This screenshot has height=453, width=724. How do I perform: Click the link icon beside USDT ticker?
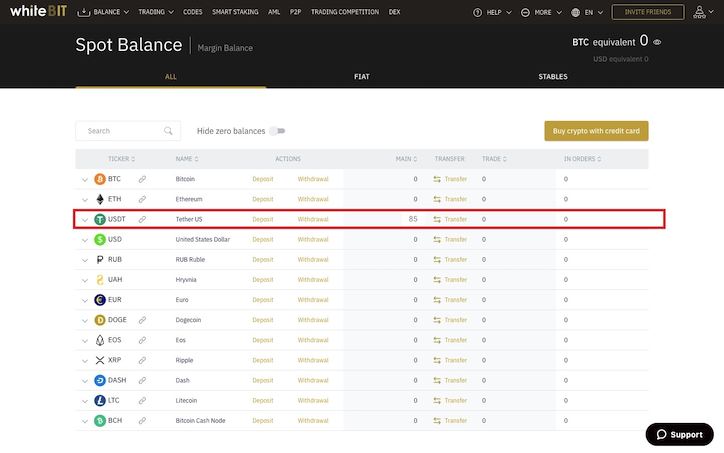142,219
